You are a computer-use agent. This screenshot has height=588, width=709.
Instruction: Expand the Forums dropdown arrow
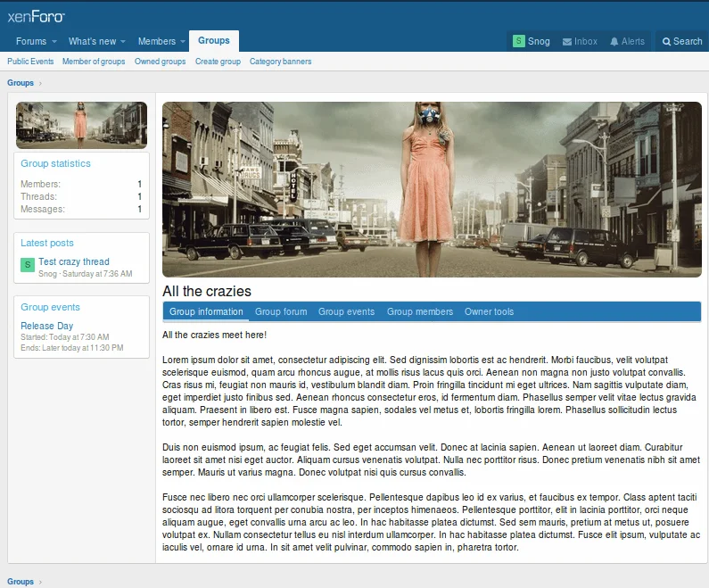(54, 42)
